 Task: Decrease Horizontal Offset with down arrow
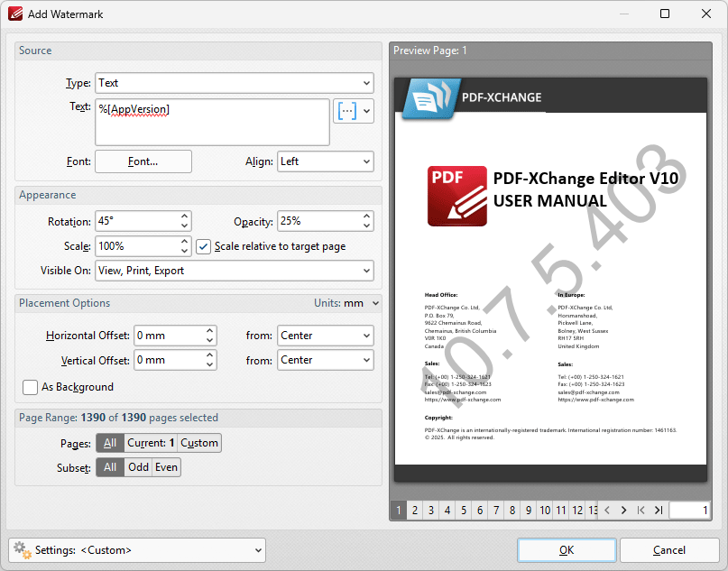(x=210, y=340)
